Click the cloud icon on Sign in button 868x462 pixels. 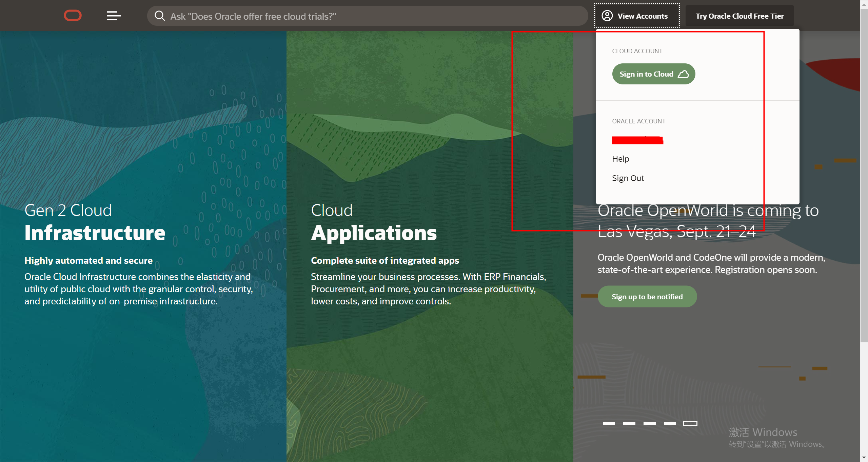click(683, 74)
